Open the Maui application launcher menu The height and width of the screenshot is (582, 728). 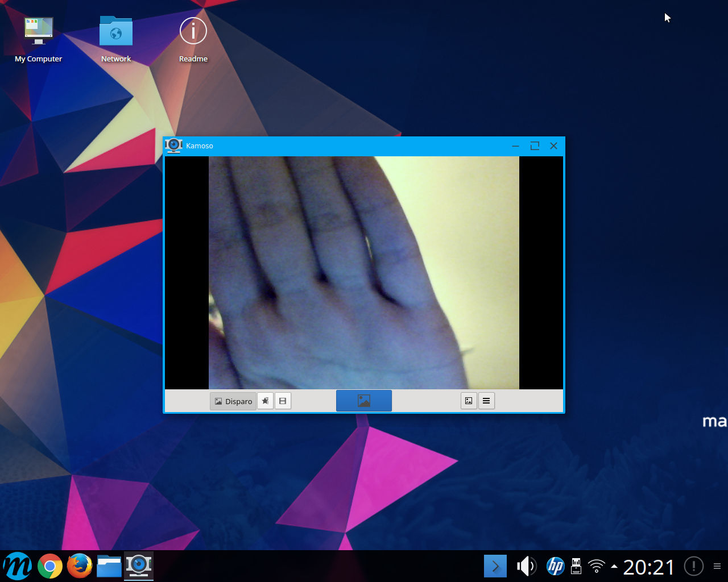18,566
